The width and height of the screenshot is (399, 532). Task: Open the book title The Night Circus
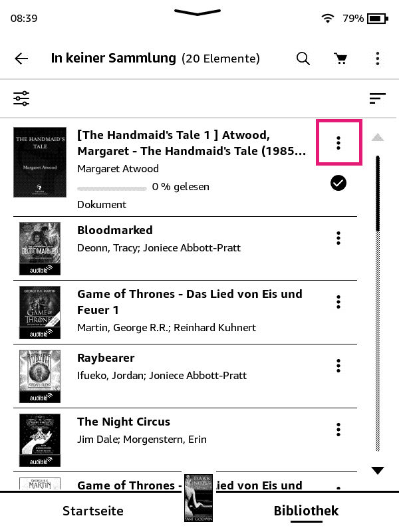click(124, 422)
